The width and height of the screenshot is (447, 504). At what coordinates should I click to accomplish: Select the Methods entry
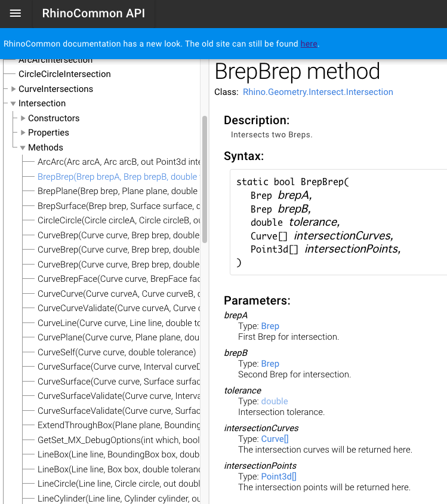[x=45, y=147]
